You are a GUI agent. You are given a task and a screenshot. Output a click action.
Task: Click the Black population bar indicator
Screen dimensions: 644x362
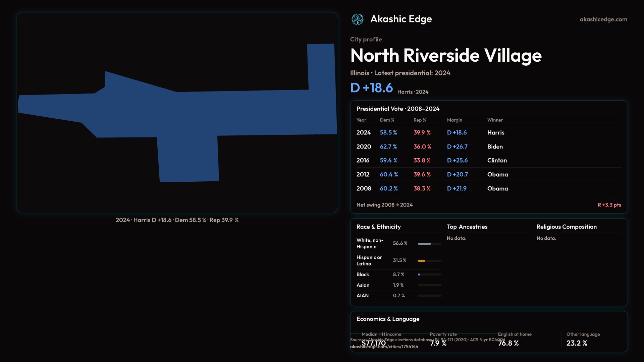click(419, 275)
